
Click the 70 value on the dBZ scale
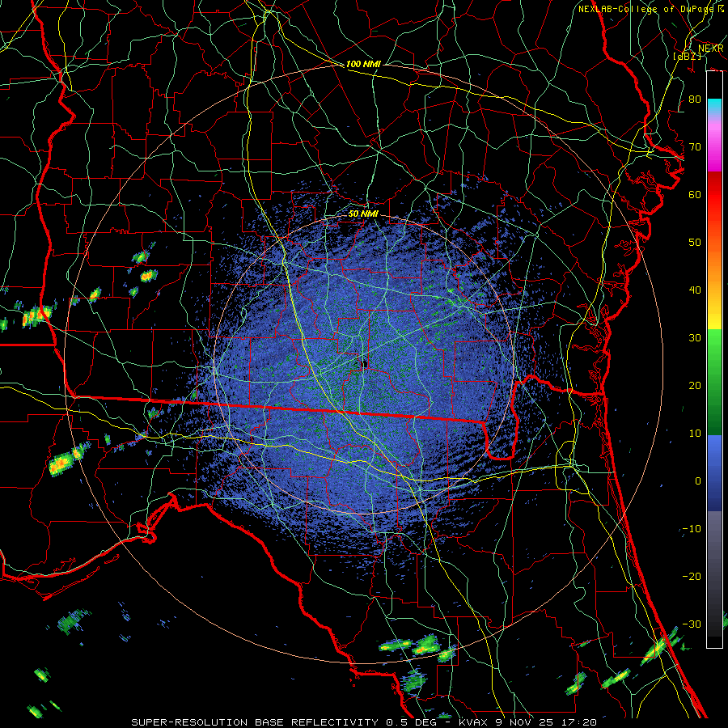pyautogui.click(x=695, y=147)
